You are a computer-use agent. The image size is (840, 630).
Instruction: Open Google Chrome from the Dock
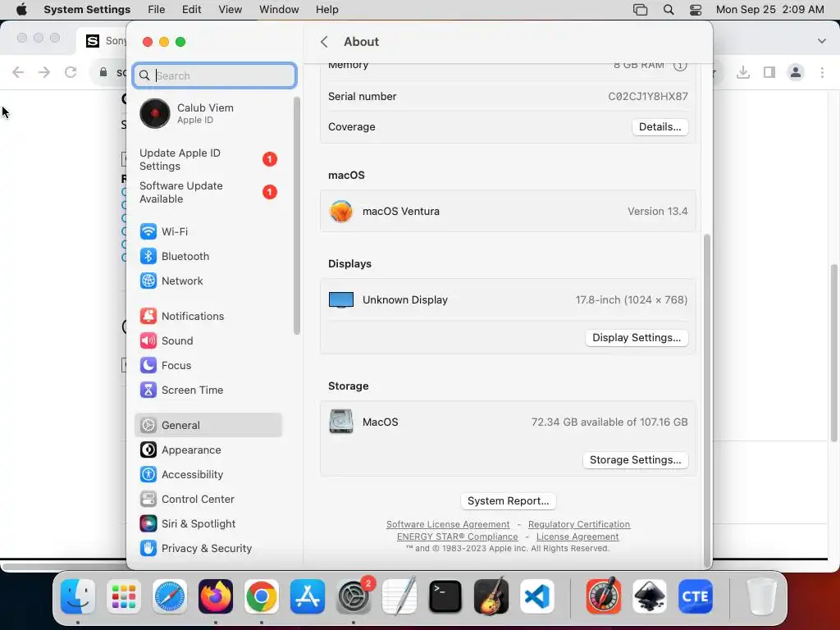[262, 596]
